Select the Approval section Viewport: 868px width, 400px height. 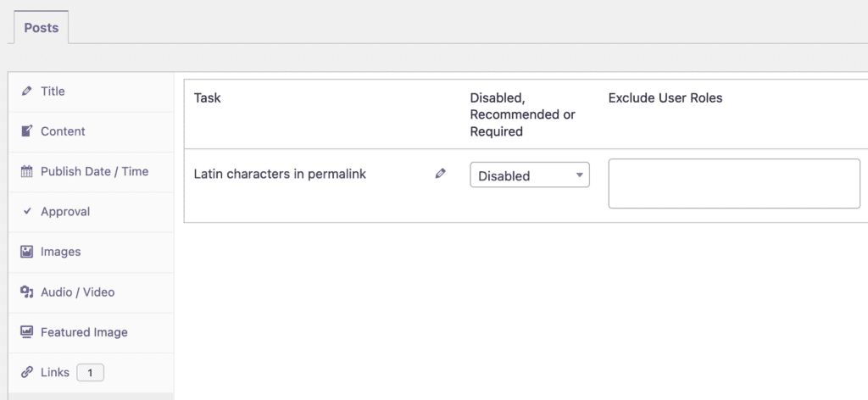coord(64,212)
